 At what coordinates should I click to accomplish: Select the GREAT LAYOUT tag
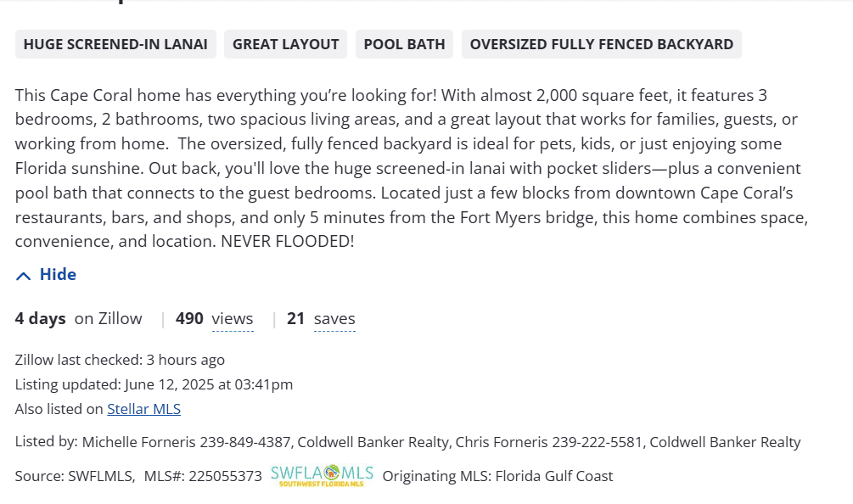pyautogui.click(x=285, y=44)
